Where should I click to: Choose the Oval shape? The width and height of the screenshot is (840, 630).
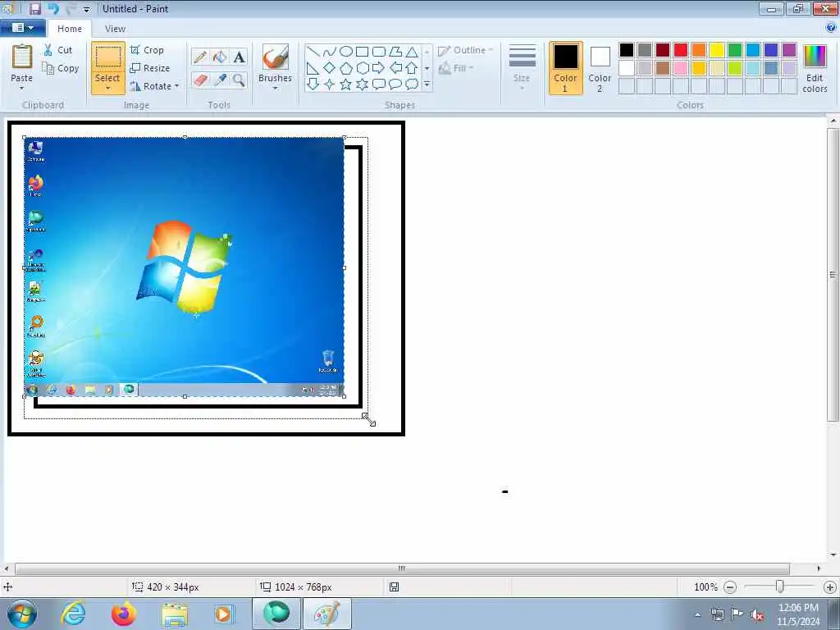[x=346, y=52]
